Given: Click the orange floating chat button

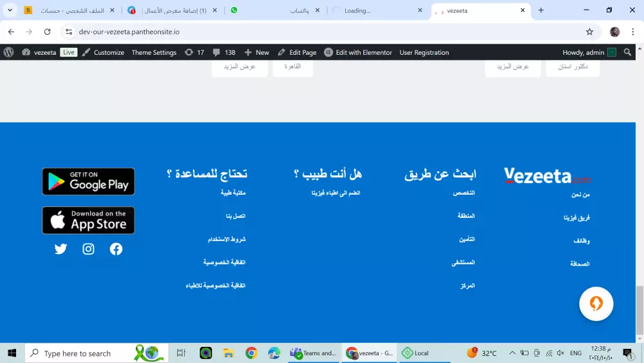Looking at the screenshot, I should coord(596,304).
